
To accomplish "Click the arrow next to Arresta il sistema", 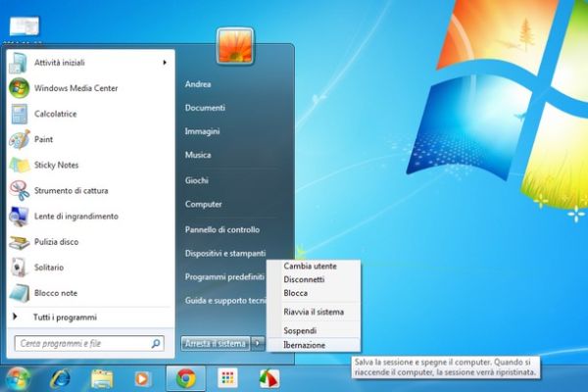I will tap(258, 343).
